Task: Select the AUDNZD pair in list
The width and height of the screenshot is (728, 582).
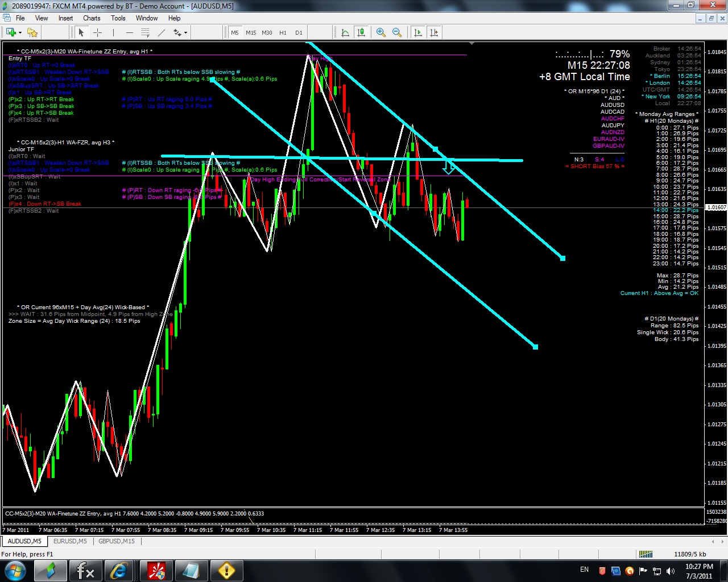Action: (613, 132)
